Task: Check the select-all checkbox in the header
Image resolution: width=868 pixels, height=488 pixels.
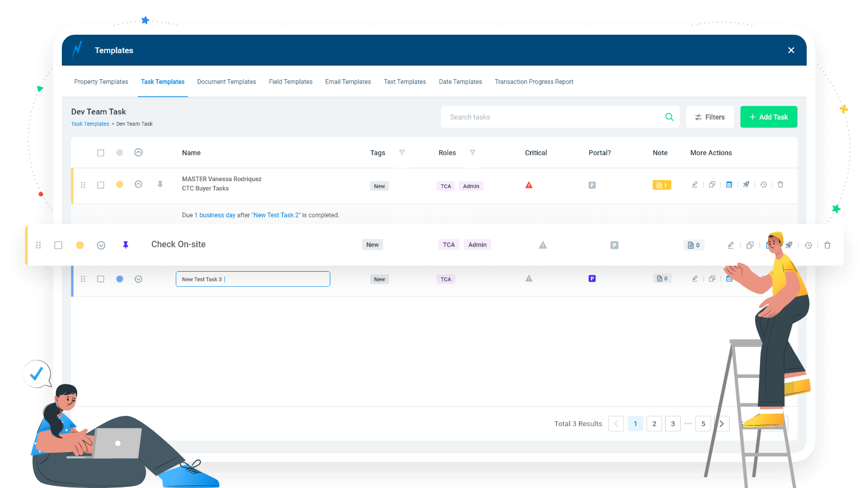Action: click(x=100, y=152)
